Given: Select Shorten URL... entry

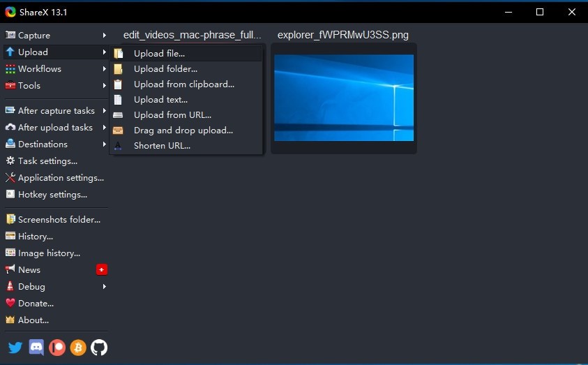Looking at the screenshot, I should click(x=186, y=146).
